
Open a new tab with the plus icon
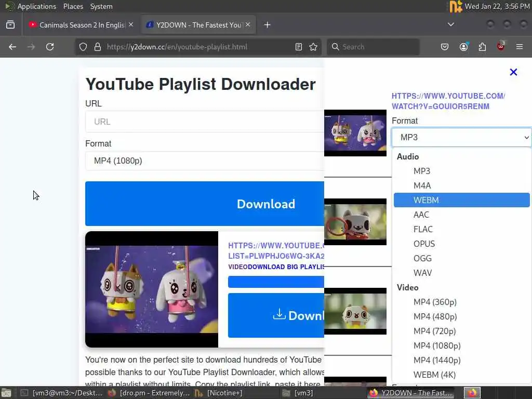pyautogui.click(x=268, y=25)
